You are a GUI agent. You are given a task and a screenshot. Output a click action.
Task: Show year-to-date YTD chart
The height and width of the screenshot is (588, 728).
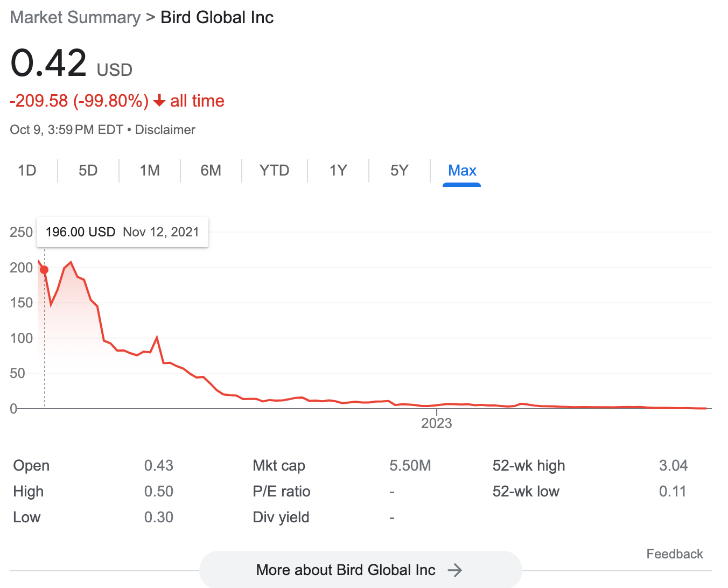275,171
